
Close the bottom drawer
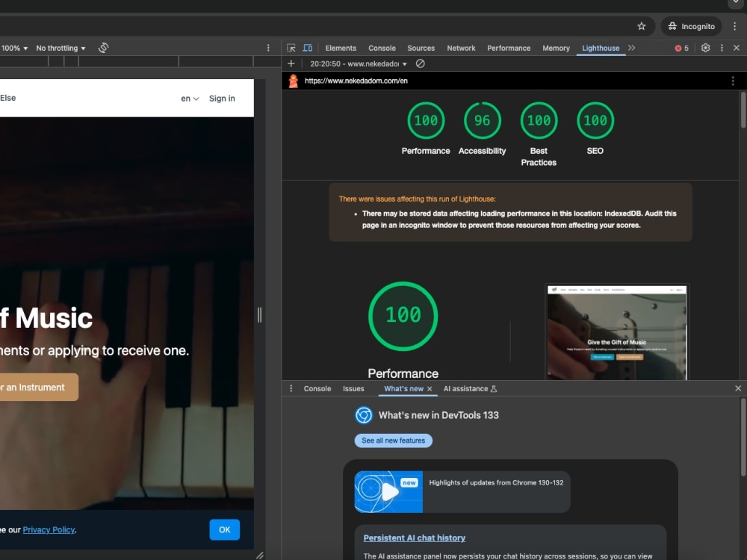pos(738,388)
